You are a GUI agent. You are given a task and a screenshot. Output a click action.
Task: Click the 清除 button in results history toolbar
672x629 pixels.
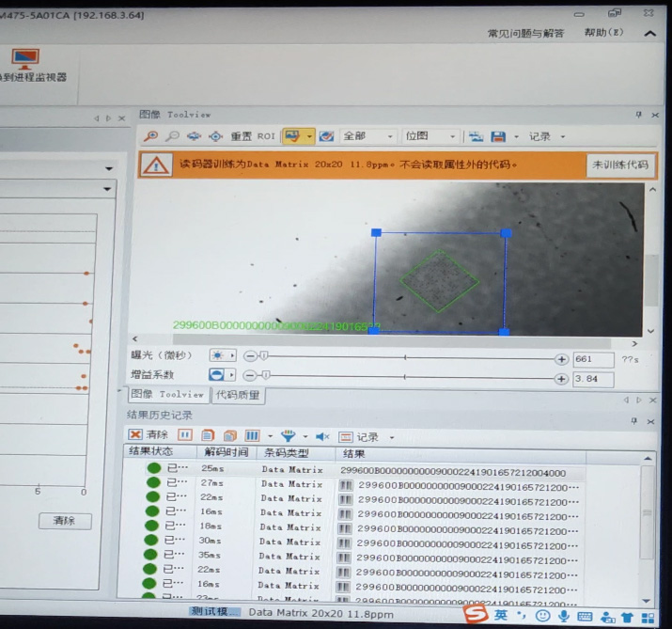point(148,434)
